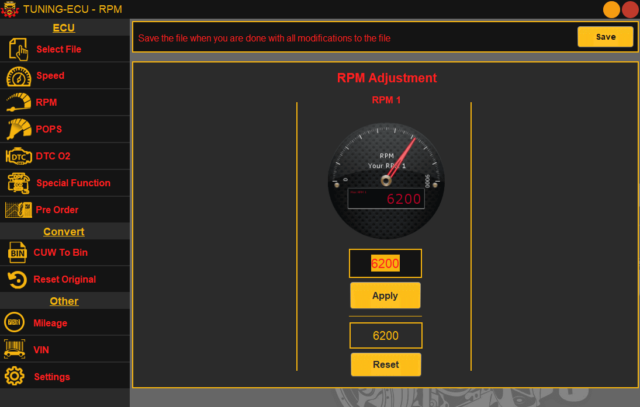This screenshot has height=407, width=640.
Task: Click the save reminder message text
Action: [x=264, y=38]
